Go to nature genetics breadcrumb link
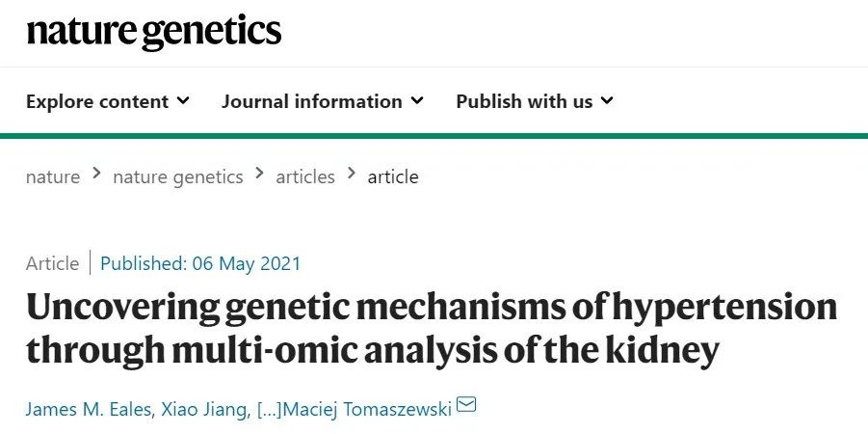Screen dimensions: 868x434 point(178,176)
